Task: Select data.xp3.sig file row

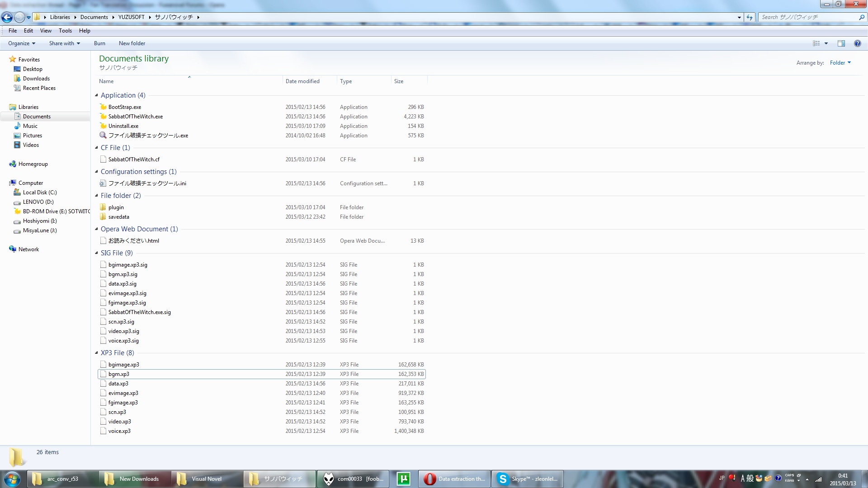Action: click(x=262, y=284)
